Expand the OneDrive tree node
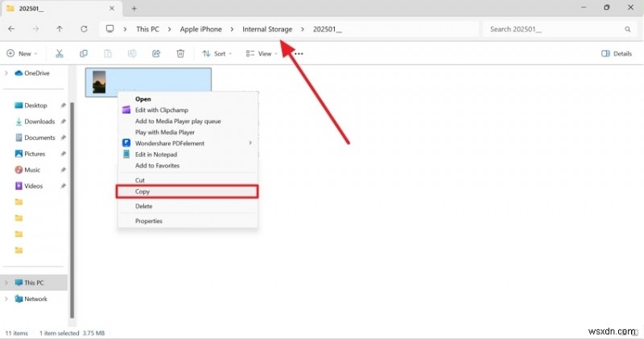The height and width of the screenshot is (339, 644). [x=6, y=73]
